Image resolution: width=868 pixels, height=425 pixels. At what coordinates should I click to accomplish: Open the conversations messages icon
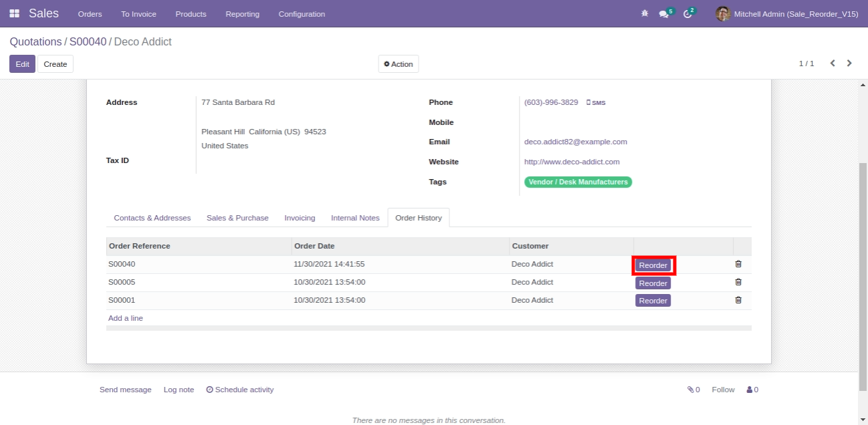click(x=664, y=14)
